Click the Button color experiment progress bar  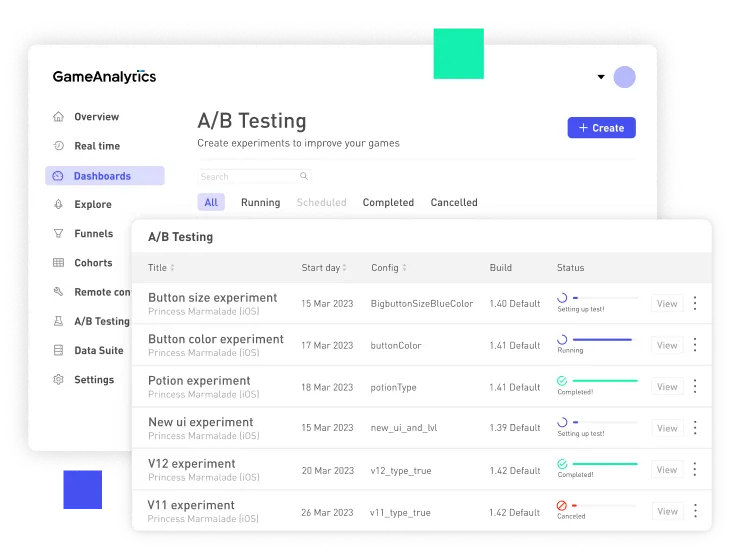tap(602, 339)
